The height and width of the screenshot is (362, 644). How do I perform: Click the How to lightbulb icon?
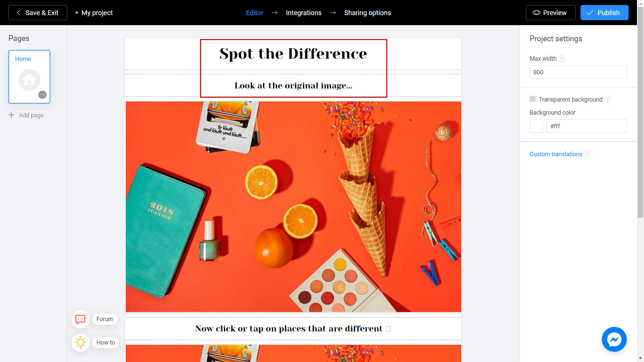point(80,342)
